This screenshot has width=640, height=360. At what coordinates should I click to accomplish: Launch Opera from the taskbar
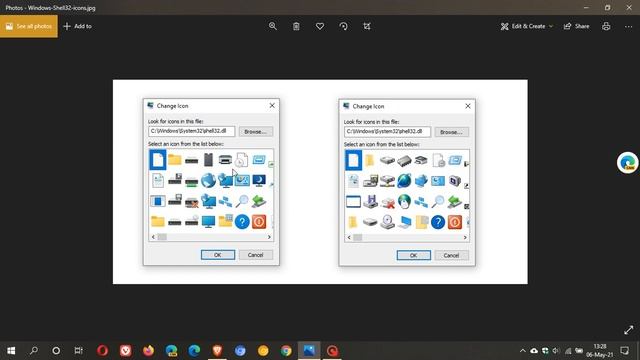[x=102, y=351]
